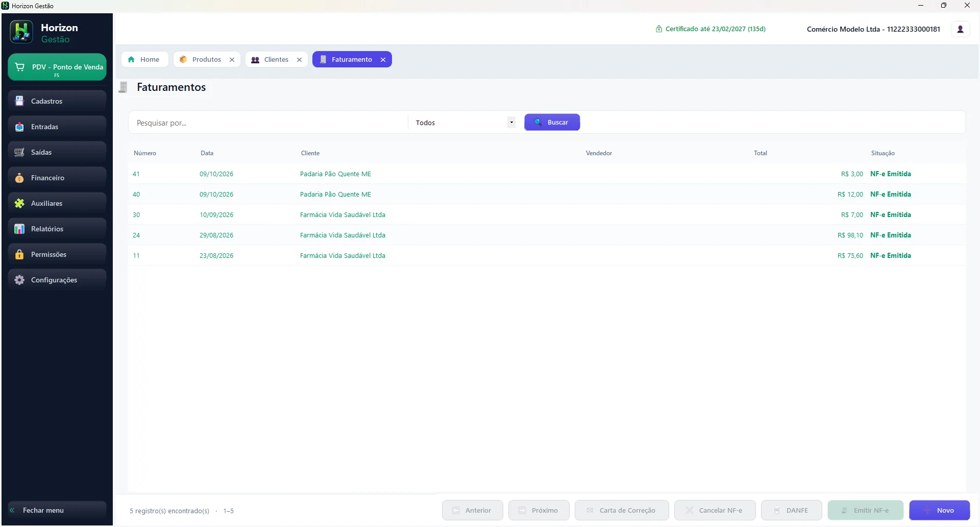Collapse sidebar with Fechar menu
The width and height of the screenshot is (980, 527).
(x=57, y=510)
